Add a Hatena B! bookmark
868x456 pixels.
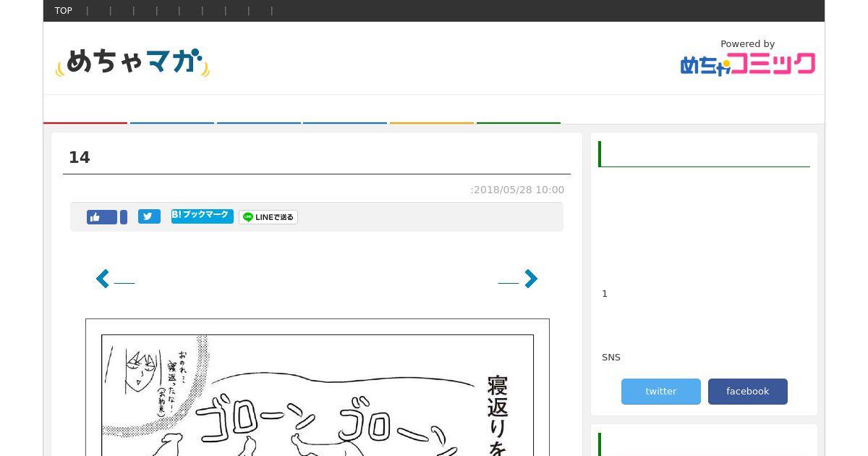[x=203, y=216]
